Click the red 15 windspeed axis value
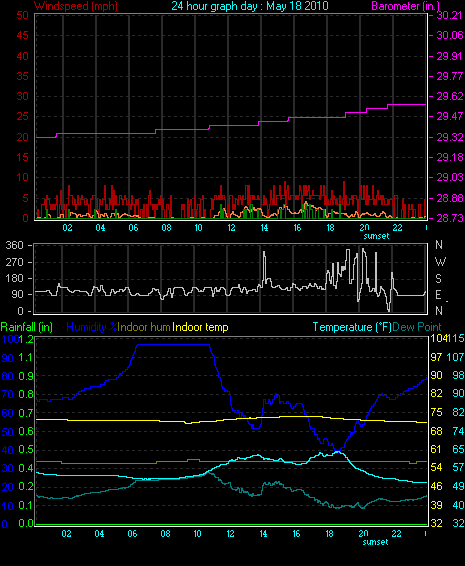The height and width of the screenshot is (566, 465). (x=23, y=157)
